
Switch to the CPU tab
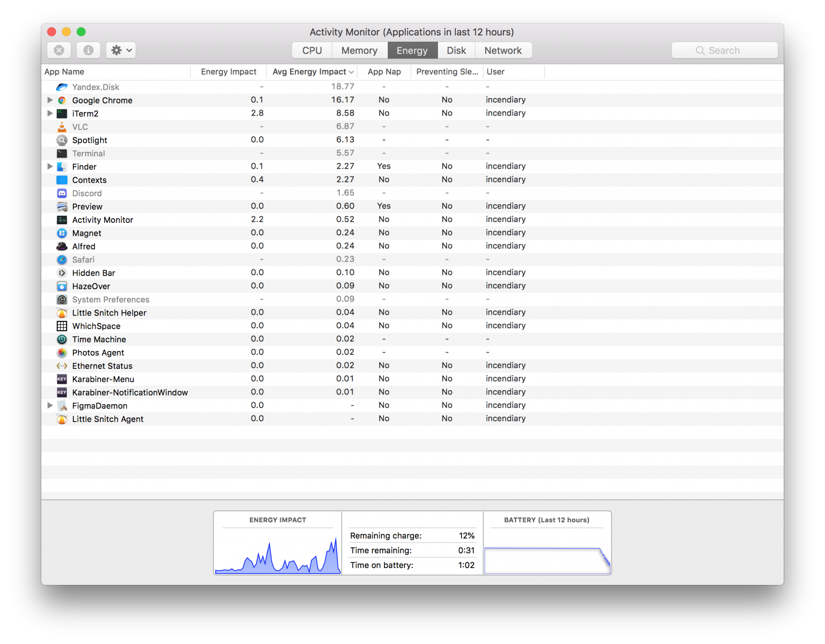pyautogui.click(x=312, y=50)
